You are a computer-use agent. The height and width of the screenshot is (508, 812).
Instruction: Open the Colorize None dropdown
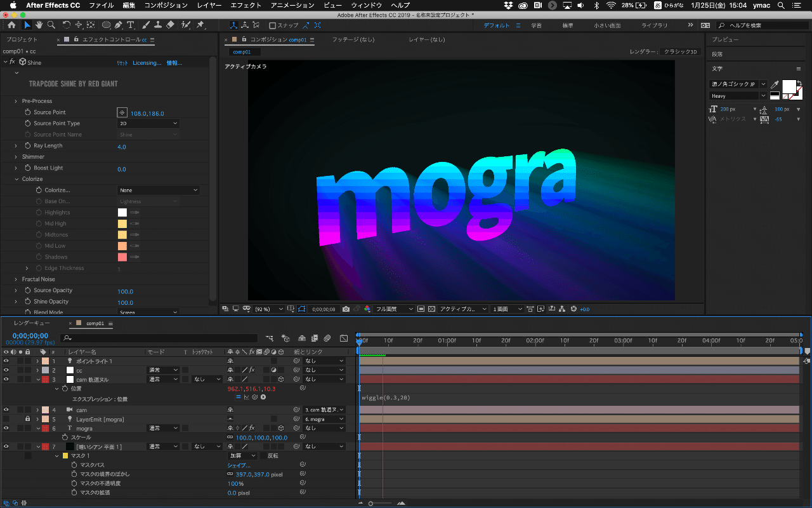(x=159, y=190)
